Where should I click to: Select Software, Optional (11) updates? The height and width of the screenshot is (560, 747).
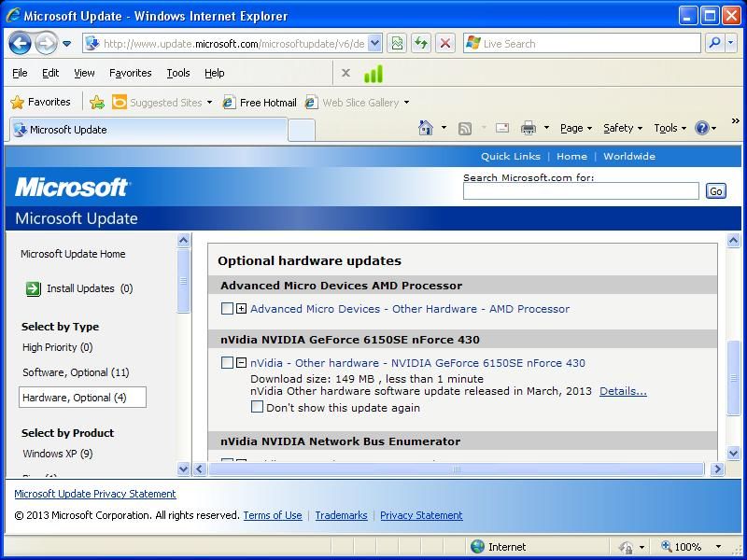(76, 372)
